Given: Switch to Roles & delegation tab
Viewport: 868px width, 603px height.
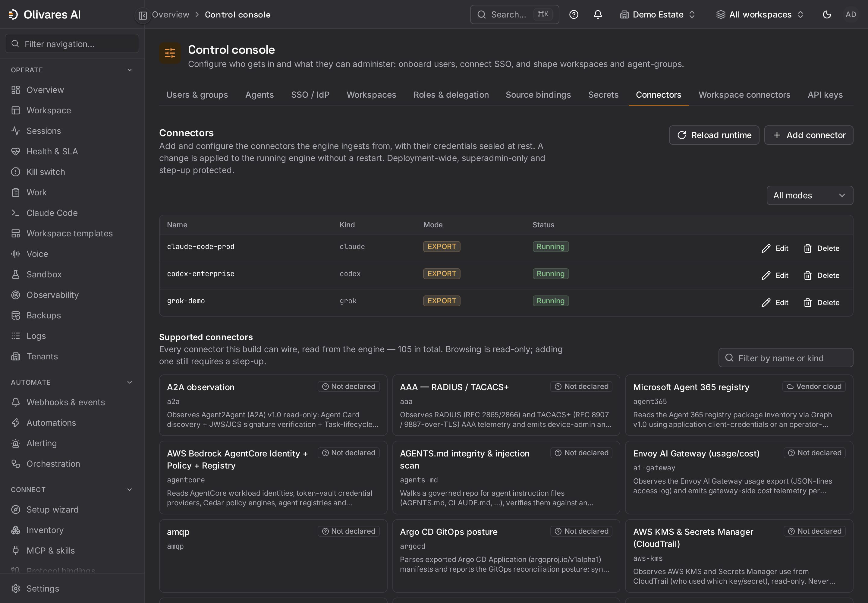Looking at the screenshot, I should point(451,95).
